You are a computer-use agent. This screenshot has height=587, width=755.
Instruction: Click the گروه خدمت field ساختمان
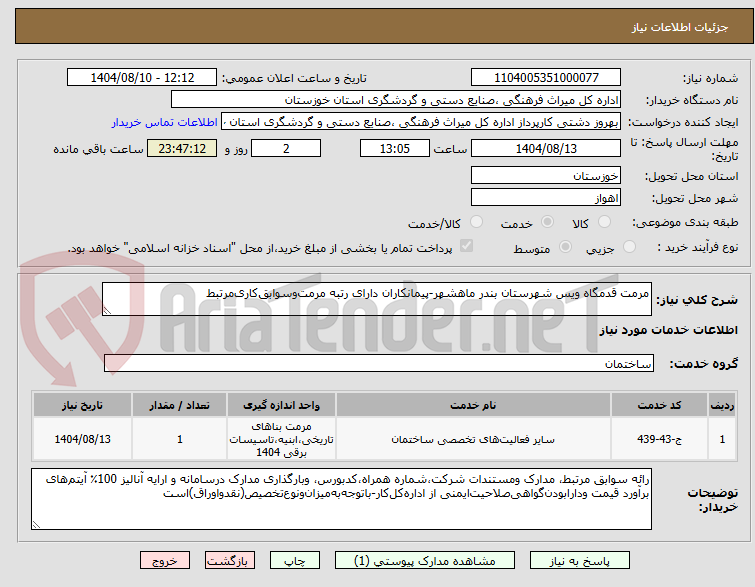[378, 364]
